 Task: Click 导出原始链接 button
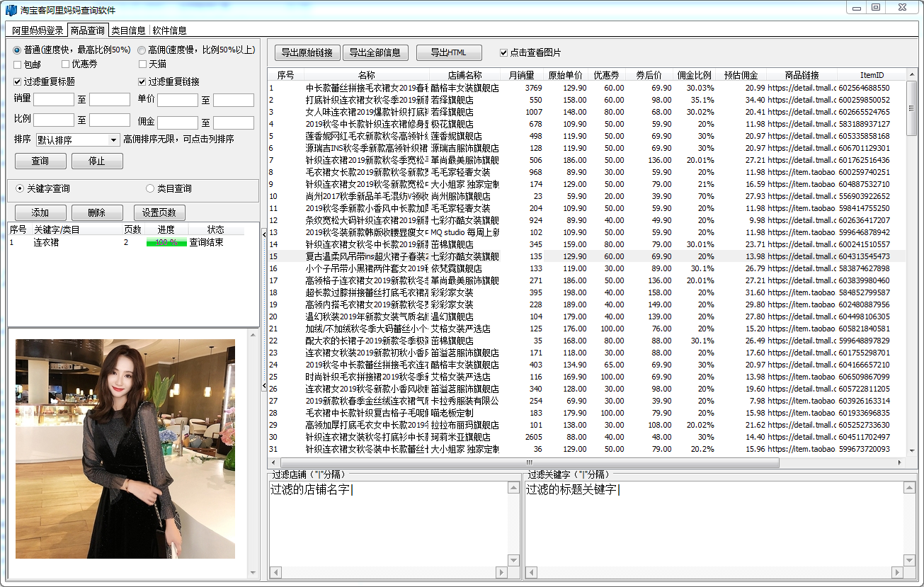tap(307, 52)
